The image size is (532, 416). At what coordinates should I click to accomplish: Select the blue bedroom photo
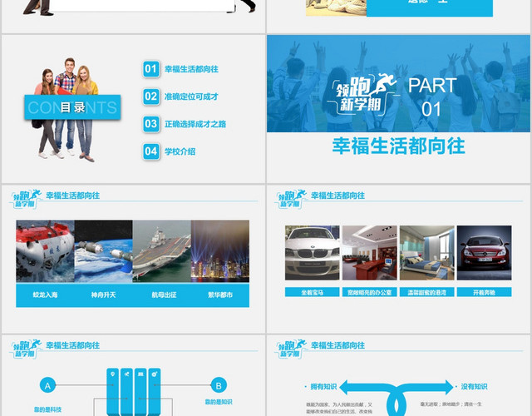click(426, 253)
